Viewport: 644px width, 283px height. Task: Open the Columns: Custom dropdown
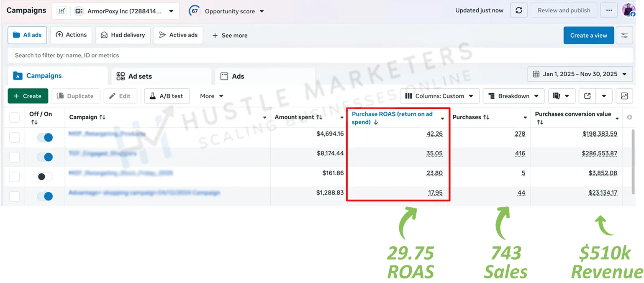[439, 96]
